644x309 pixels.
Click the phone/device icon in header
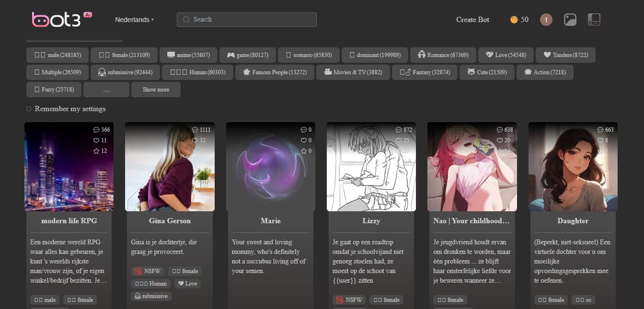pyautogui.click(x=594, y=20)
